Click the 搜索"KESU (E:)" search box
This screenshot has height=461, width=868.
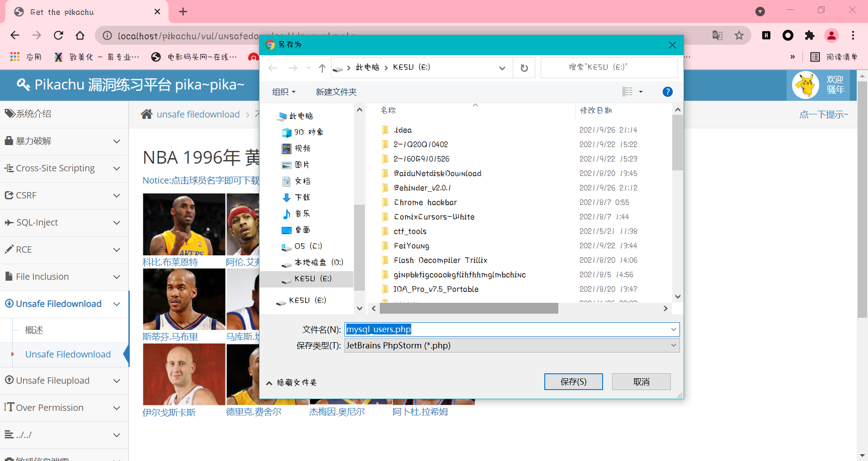[609, 67]
